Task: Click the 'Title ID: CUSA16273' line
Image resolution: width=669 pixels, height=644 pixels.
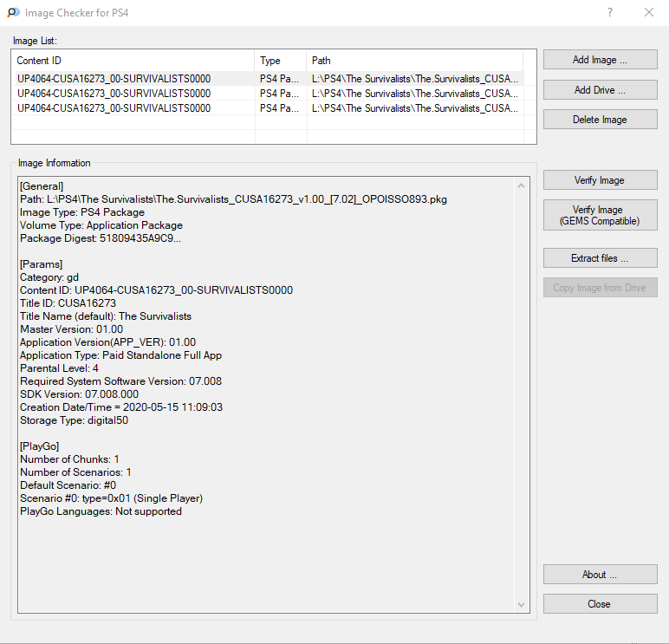Action: [x=68, y=303]
